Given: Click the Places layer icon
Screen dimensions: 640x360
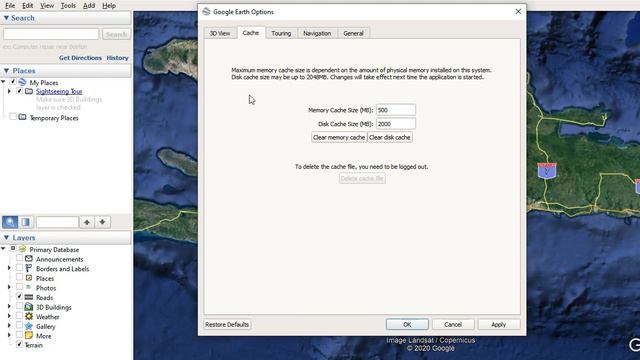Looking at the screenshot, I should click(29, 278).
